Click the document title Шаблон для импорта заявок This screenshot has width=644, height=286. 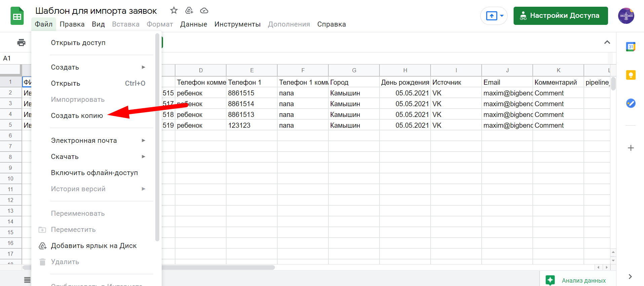[x=96, y=11]
